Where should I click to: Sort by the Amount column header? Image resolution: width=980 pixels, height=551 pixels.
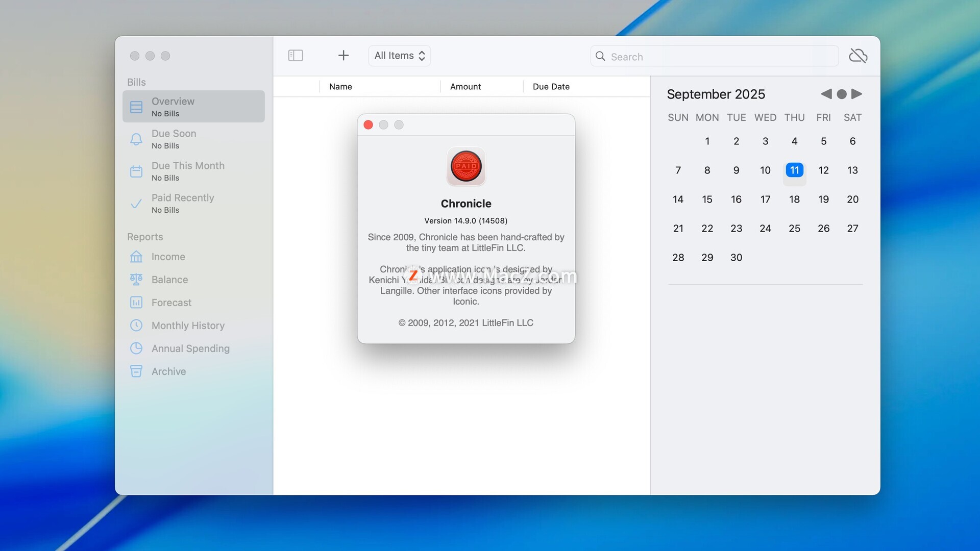[481, 87]
